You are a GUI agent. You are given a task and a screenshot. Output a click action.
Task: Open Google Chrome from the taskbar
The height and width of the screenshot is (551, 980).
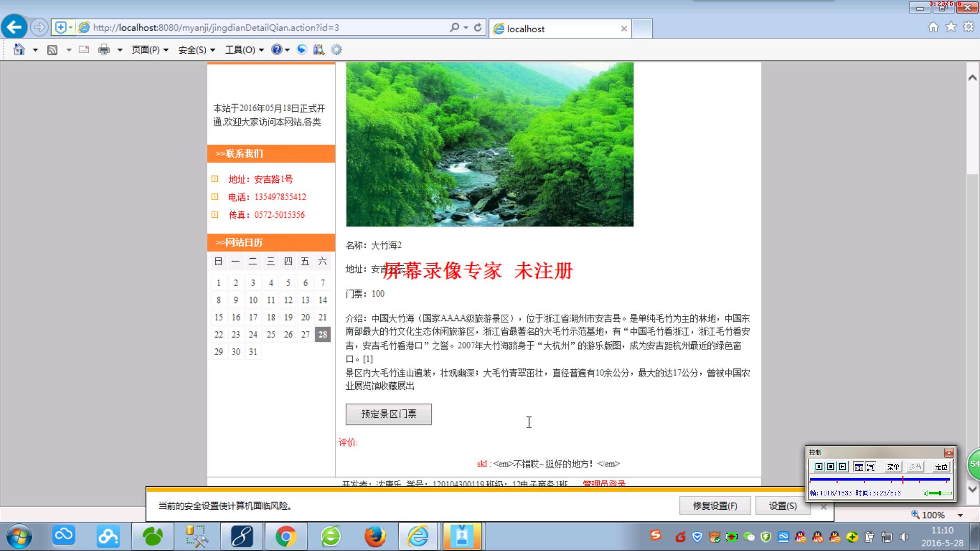click(286, 537)
